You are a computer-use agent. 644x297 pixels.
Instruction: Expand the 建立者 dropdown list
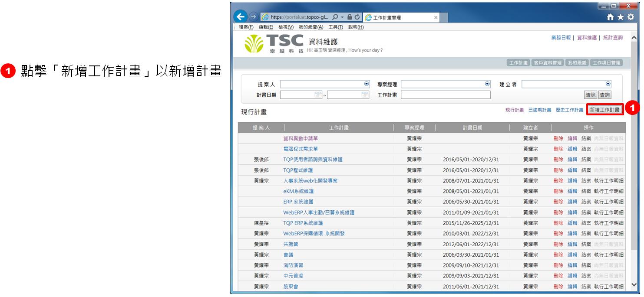(608, 84)
